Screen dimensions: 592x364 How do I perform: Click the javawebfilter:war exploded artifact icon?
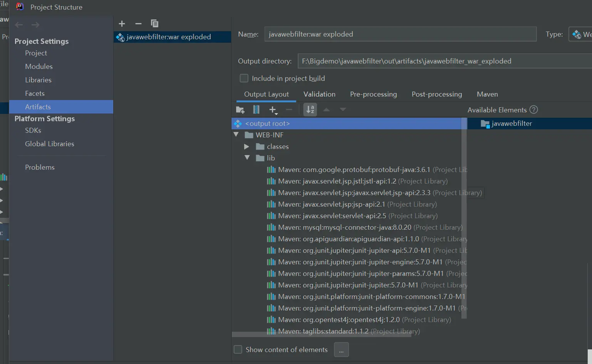pos(121,37)
